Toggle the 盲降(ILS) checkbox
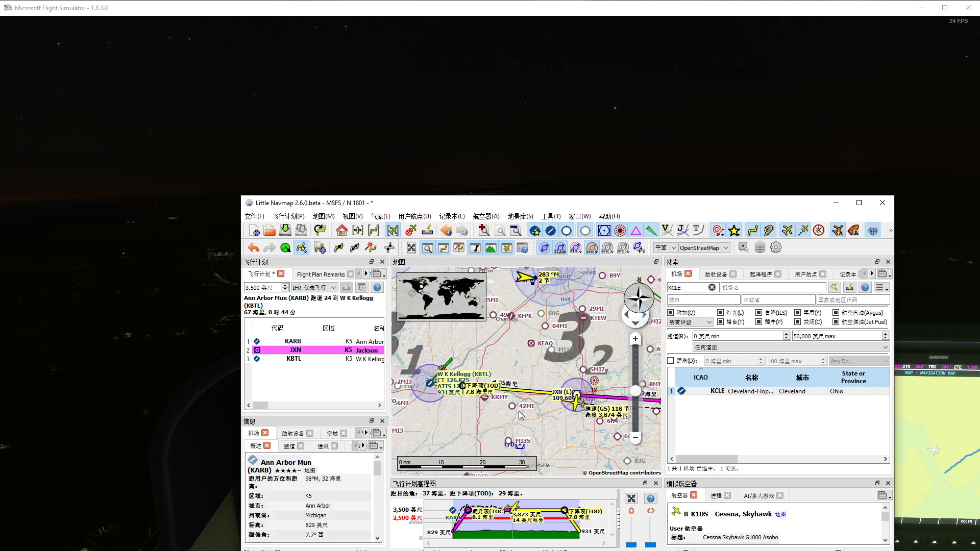Image resolution: width=980 pixels, height=551 pixels. (758, 313)
